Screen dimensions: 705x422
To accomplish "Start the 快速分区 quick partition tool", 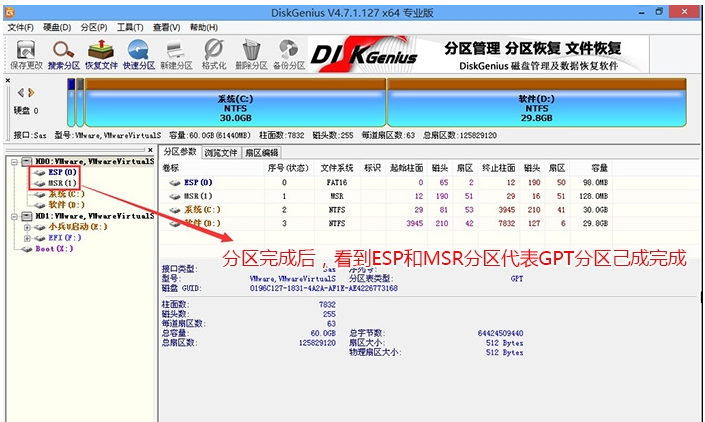I will click(139, 55).
